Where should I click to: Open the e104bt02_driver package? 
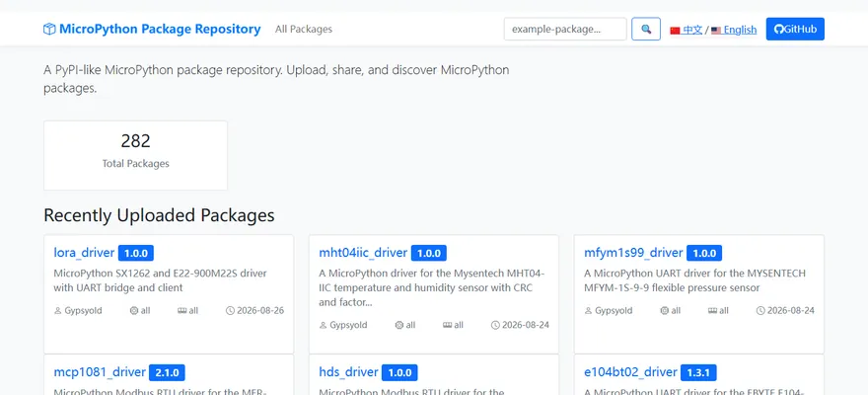click(x=630, y=371)
